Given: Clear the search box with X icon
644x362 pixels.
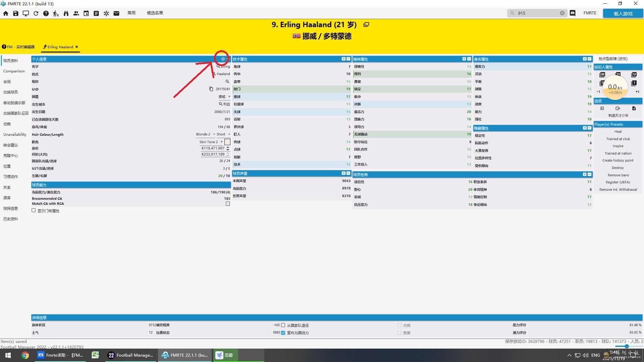Looking at the screenshot, I should coord(562,13).
